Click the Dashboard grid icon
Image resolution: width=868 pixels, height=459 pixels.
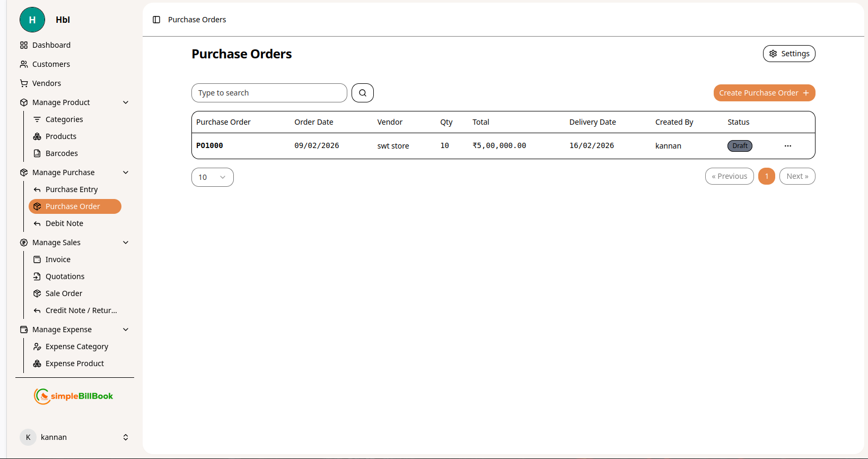[24, 45]
